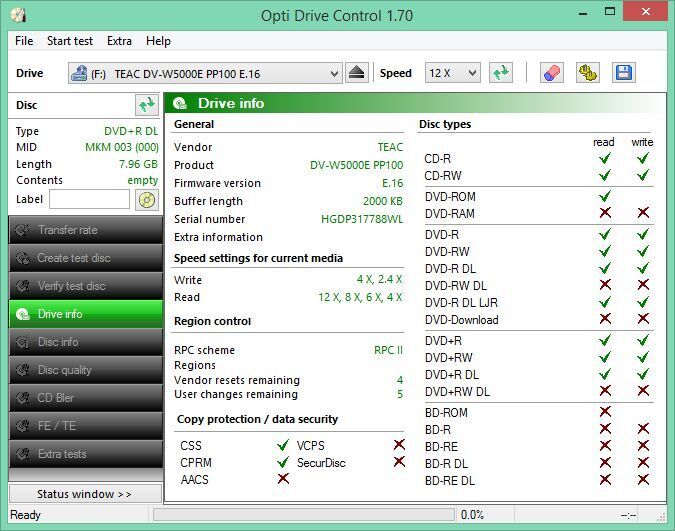Click the Read speeds 12 X, 8 X value
The width and height of the screenshot is (675, 531).
click(x=360, y=297)
